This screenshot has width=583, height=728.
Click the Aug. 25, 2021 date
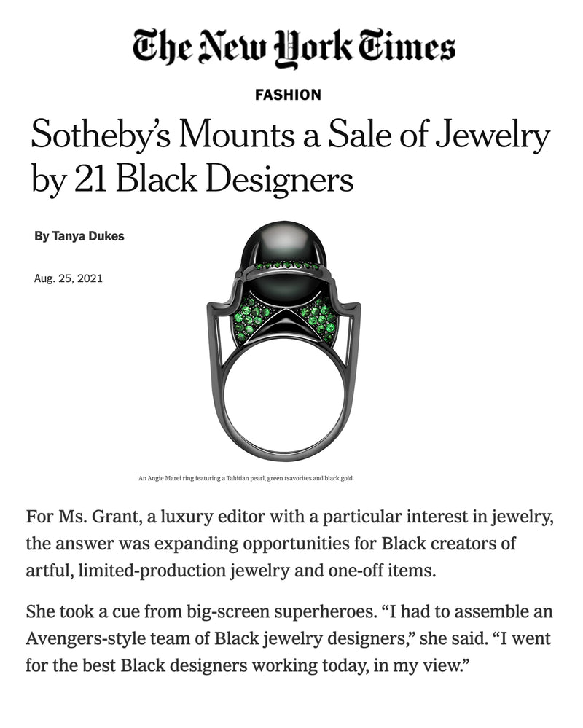(x=69, y=278)
